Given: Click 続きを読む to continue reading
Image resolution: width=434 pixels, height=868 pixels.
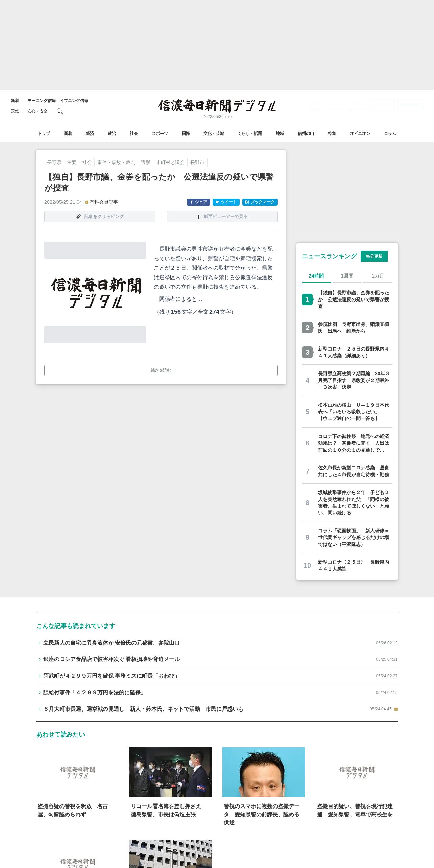Looking at the screenshot, I should tap(161, 370).
